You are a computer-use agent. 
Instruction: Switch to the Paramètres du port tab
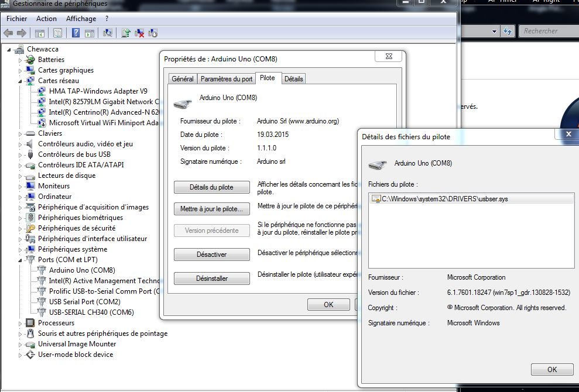point(227,78)
